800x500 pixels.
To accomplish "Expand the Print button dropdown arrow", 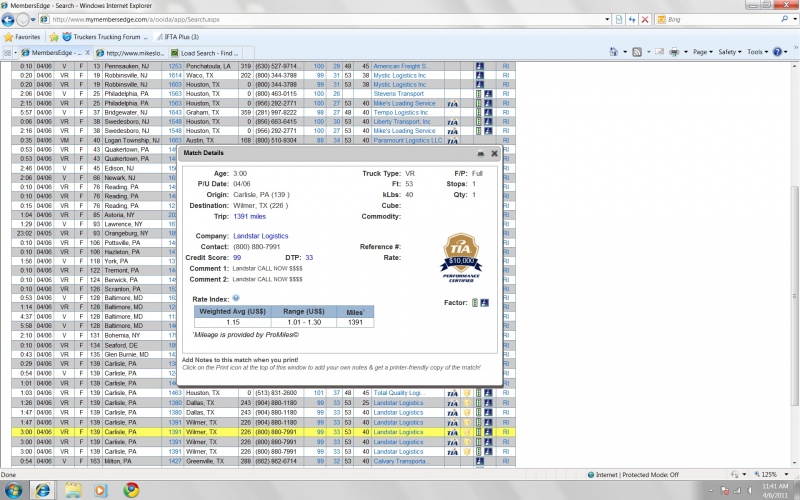I will 685,52.
